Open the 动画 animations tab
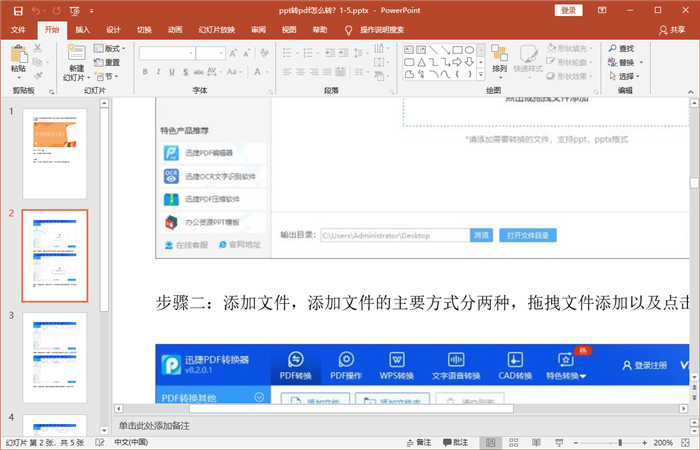Viewport: 700px width, 450px height. (x=175, y=30)
